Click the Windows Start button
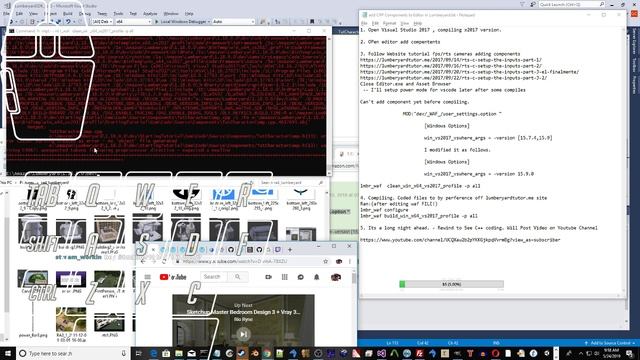Screen dimensions: 640x360 pos(7,353)
